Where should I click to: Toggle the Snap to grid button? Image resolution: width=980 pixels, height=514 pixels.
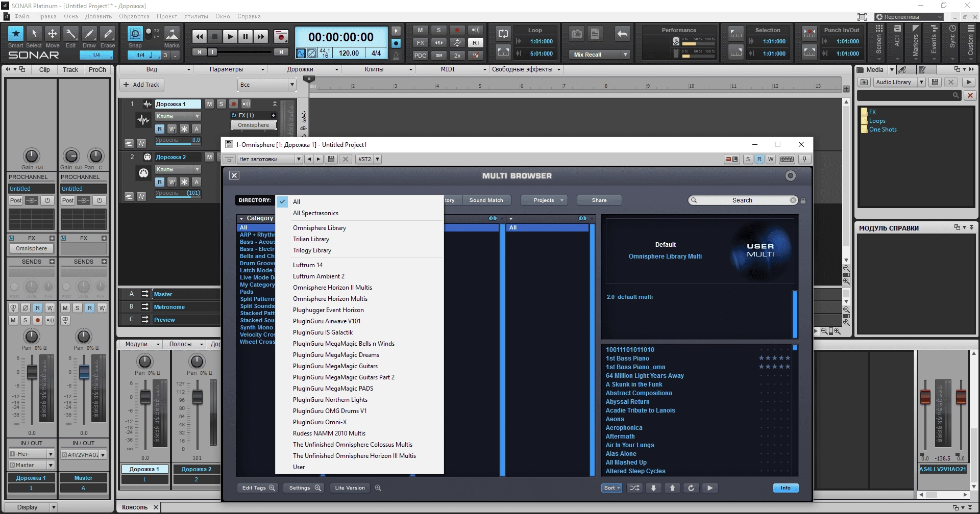(135, 34)
